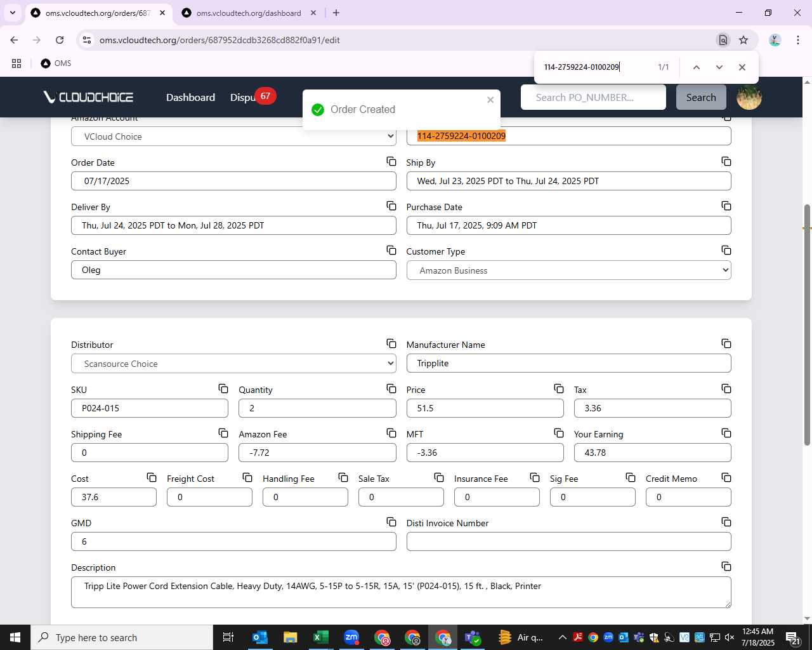Viewport: 812px width, 650px height.
Task: Copy the Order Date field value
Action: coord(391,161)
